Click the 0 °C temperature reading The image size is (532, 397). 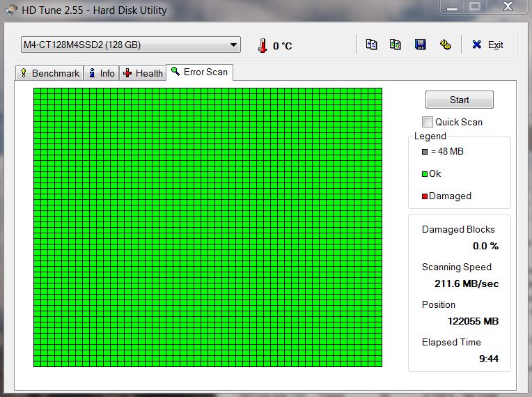click(x=282, y=46)
